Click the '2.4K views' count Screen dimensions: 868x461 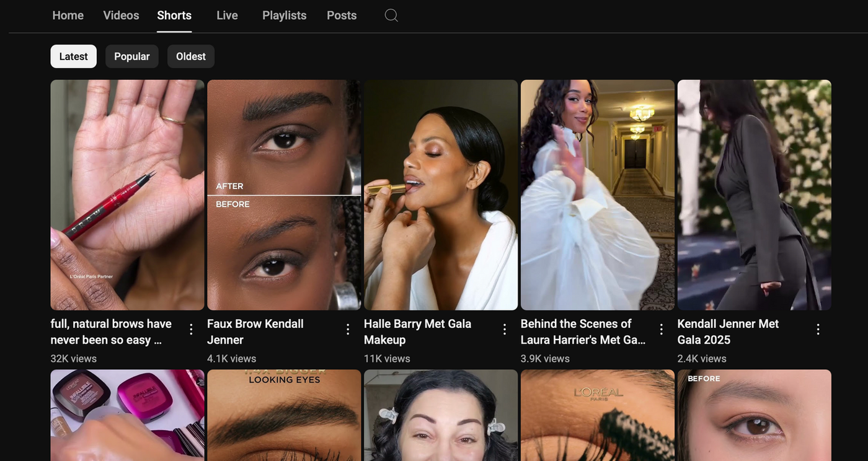[702, 358]
